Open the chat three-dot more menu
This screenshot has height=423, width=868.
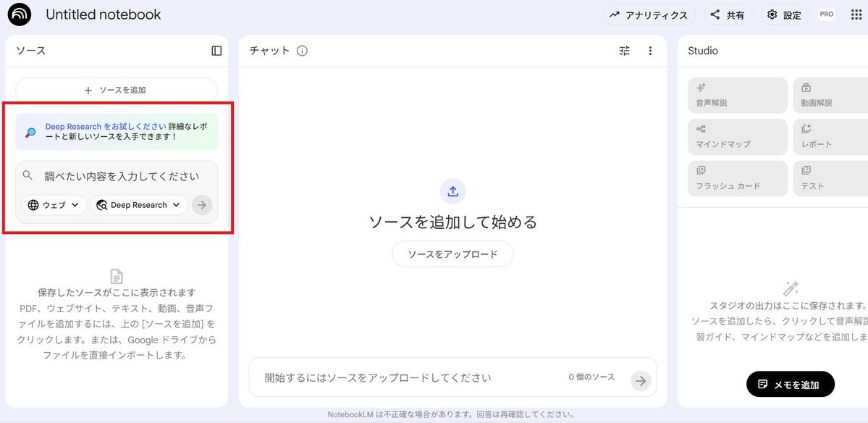pos(650,51)
